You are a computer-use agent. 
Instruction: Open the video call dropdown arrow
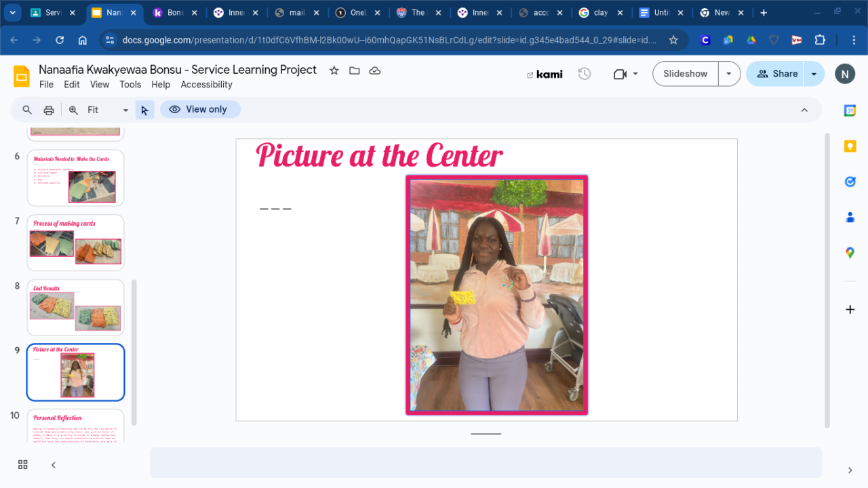635,74
